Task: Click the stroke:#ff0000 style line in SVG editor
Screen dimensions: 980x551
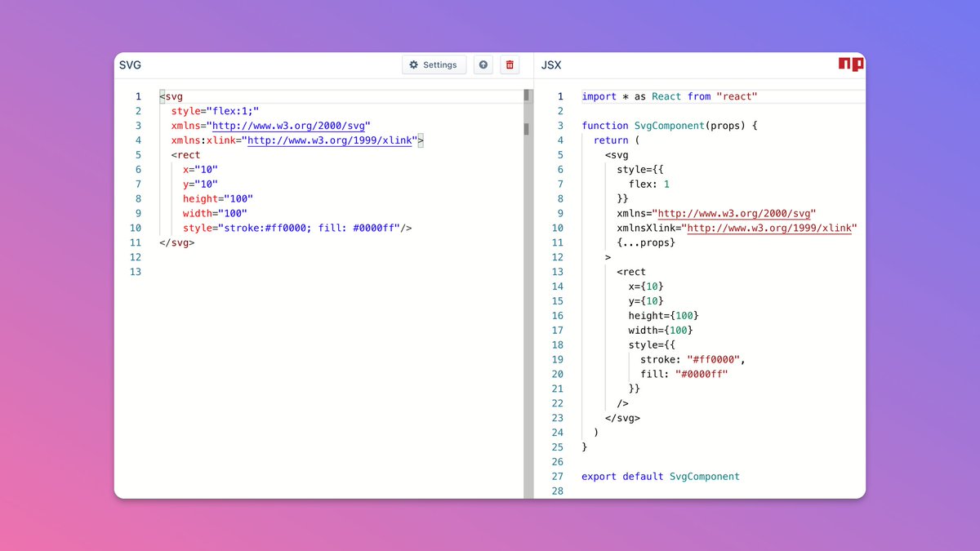Action: (x=297, y=229)
